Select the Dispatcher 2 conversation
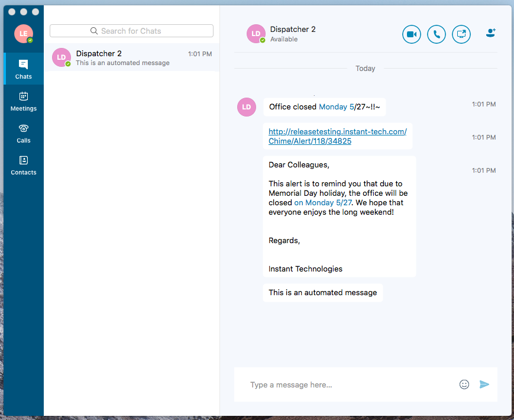The image size is (514, 420). 131,57
